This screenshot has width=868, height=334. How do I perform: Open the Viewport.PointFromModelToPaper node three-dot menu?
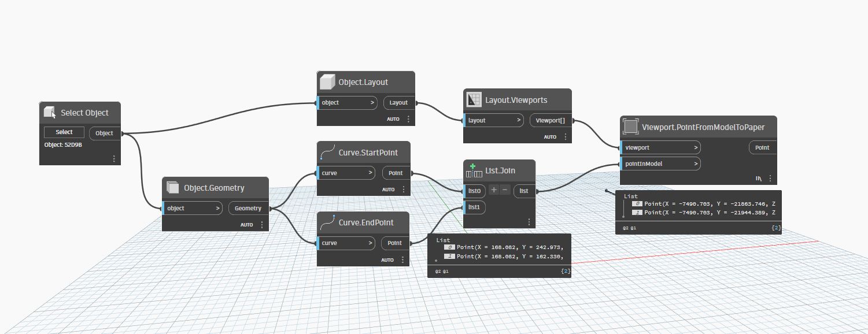[770, 179]
